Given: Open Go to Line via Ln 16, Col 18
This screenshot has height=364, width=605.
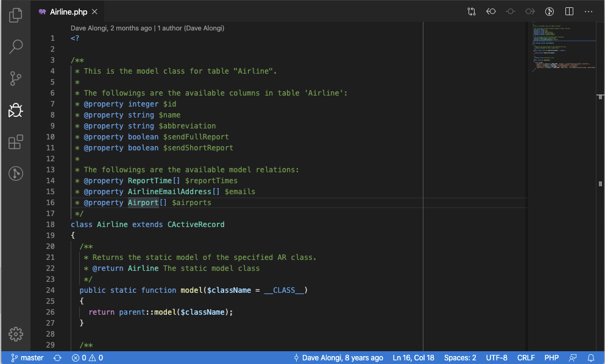Looking at the screenshot, I should 413,358.
